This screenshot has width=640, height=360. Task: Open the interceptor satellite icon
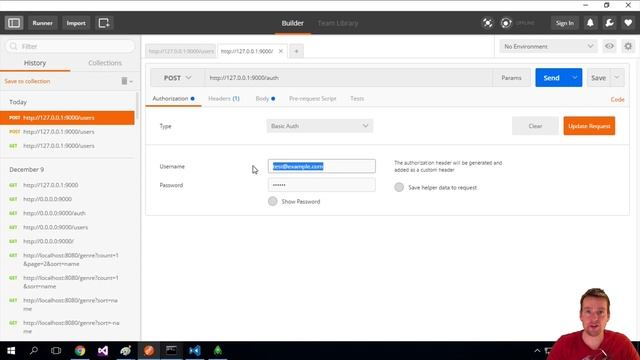pyautogui.click(x=487, y=23)
